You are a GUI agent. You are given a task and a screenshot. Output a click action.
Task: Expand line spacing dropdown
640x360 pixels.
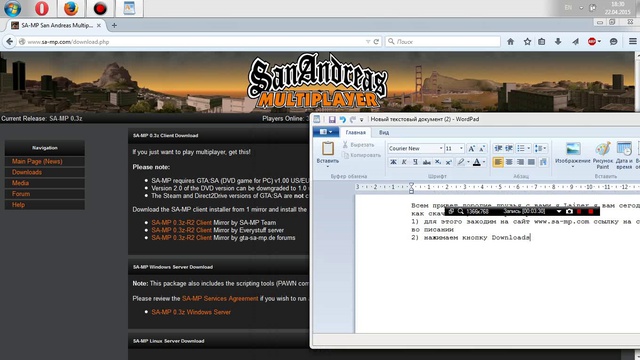pyautogui.click(x=545, y=148)
